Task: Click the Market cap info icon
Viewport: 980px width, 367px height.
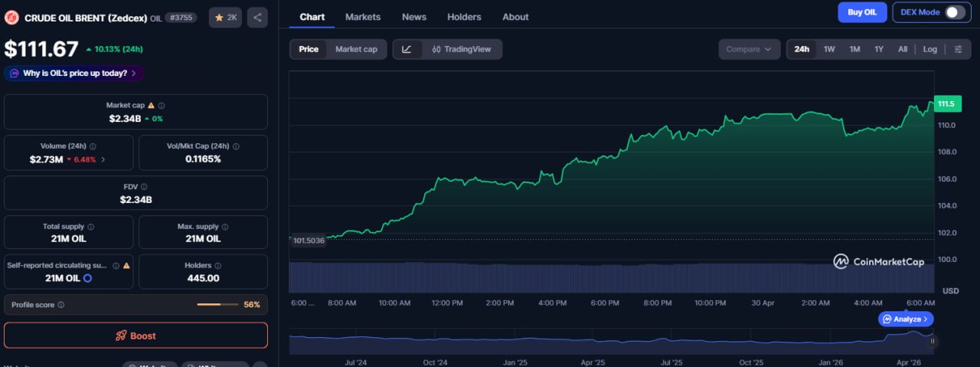Action: (162, 106)
